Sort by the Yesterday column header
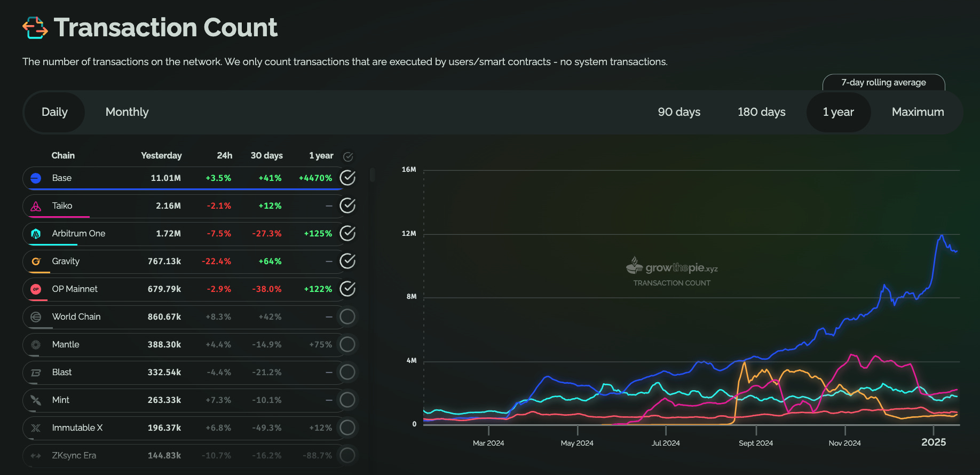 pos(161,155)
